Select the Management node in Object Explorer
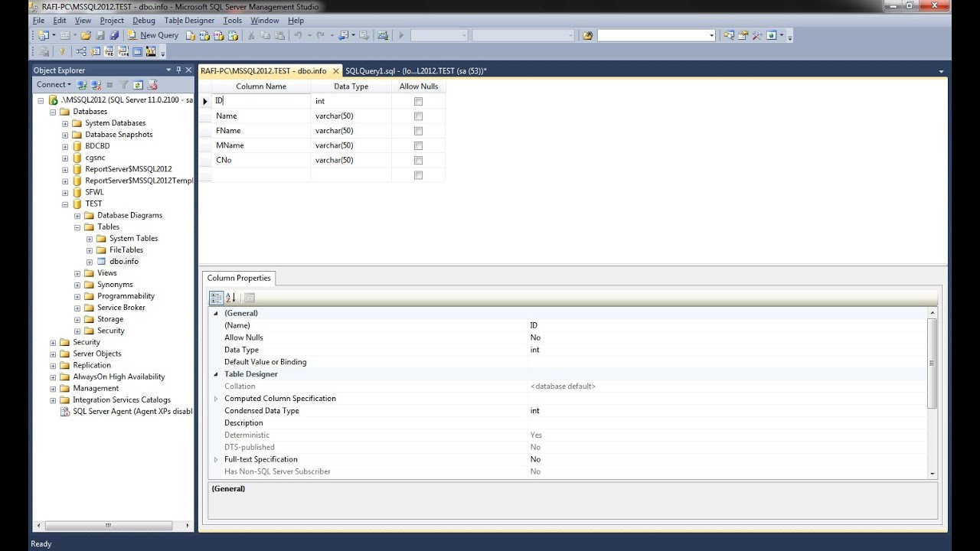The height and width of the screenshot is (551, 980). click(x=96, y=389)
